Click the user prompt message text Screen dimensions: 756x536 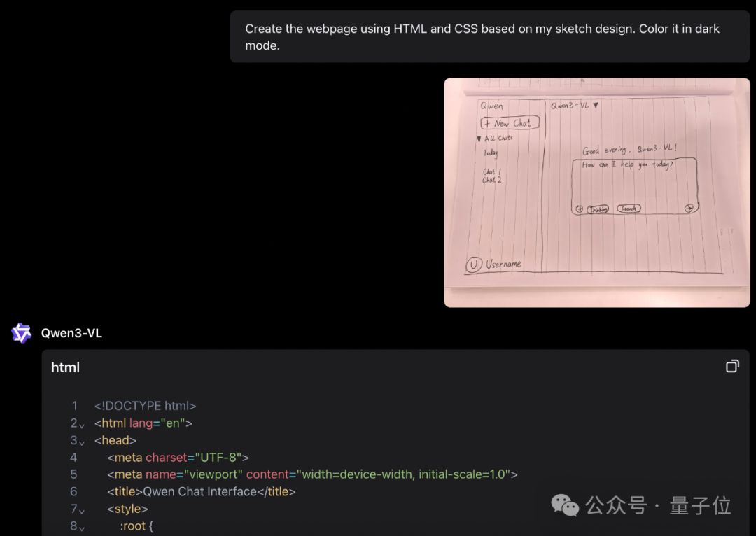(x=482, y=37)
